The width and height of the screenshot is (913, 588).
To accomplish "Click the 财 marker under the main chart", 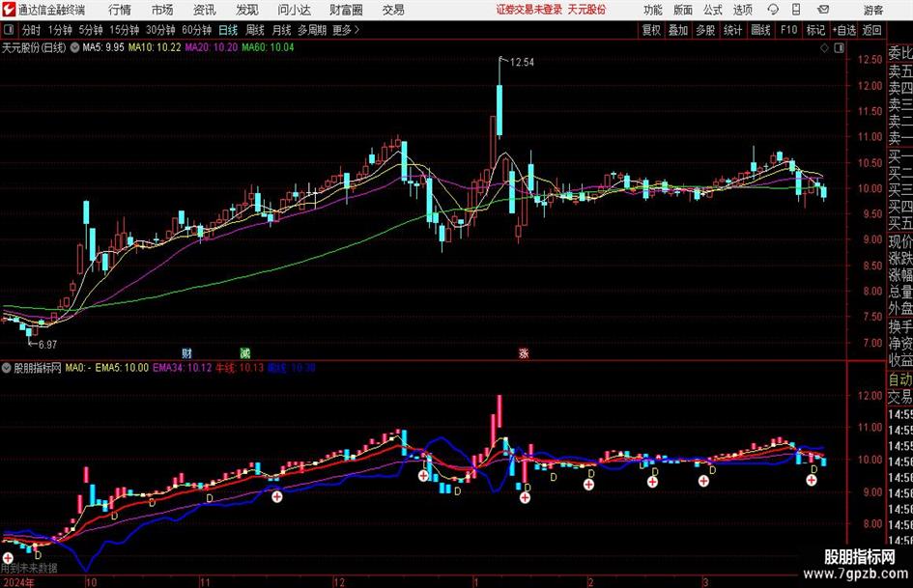I will point(186,352).
